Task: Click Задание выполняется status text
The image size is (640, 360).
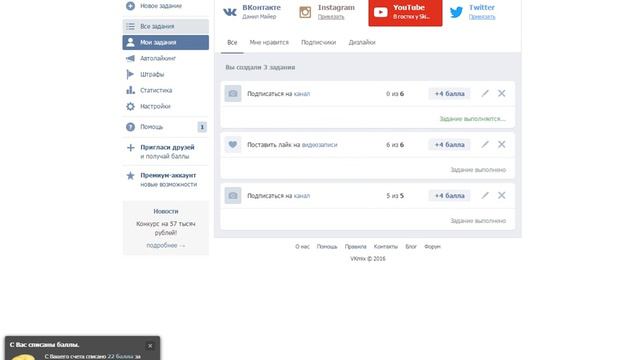Action: pos(473,119)
